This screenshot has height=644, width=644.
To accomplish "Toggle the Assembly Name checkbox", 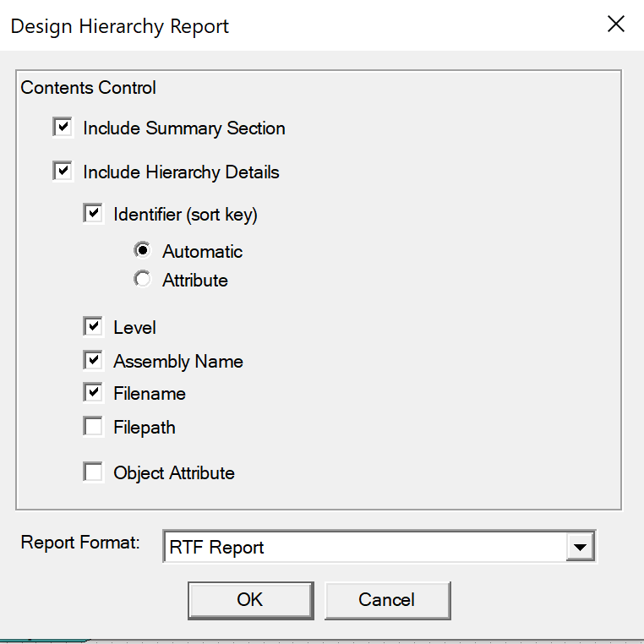I will (93, 360).
